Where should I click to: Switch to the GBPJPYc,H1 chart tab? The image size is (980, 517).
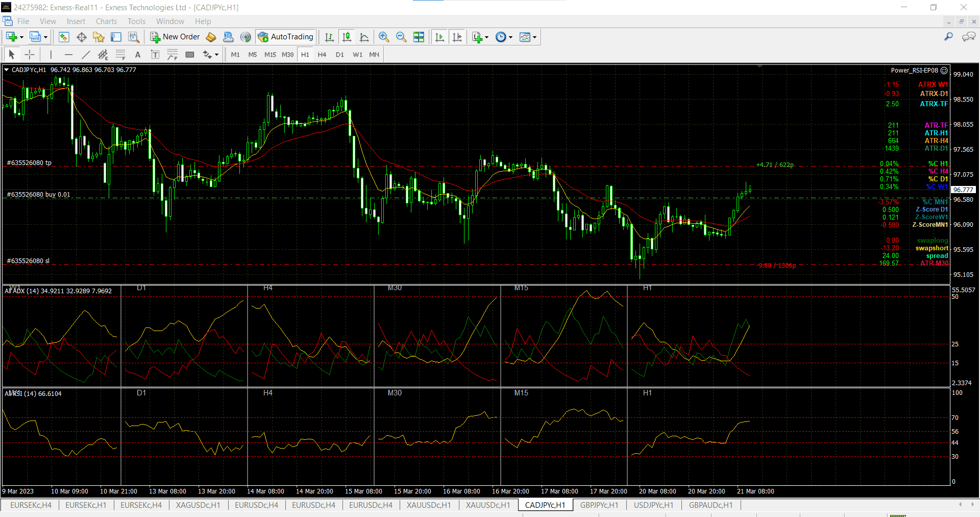[599, 505]
